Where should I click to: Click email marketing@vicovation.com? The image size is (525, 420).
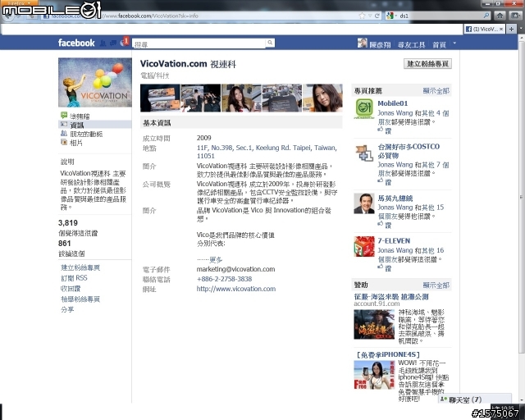click(235, 269)
